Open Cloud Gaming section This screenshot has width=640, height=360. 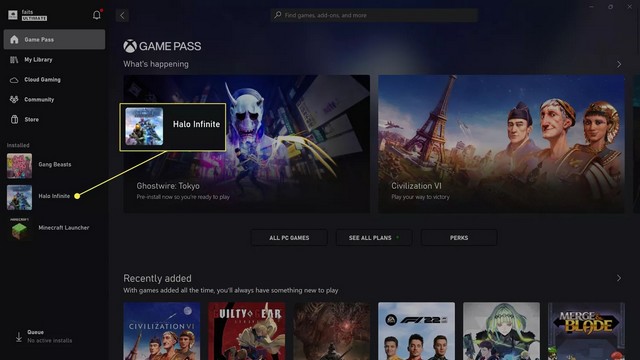click(54, 80)
